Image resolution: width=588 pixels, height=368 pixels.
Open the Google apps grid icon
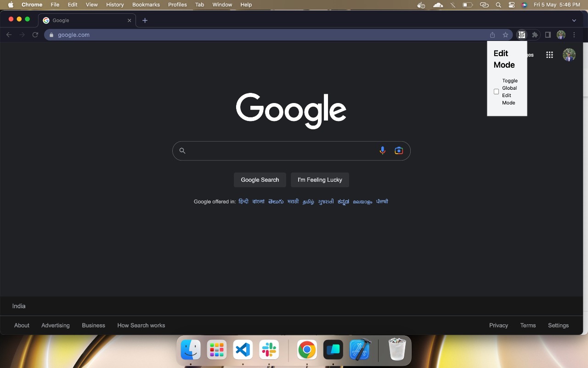549,54
